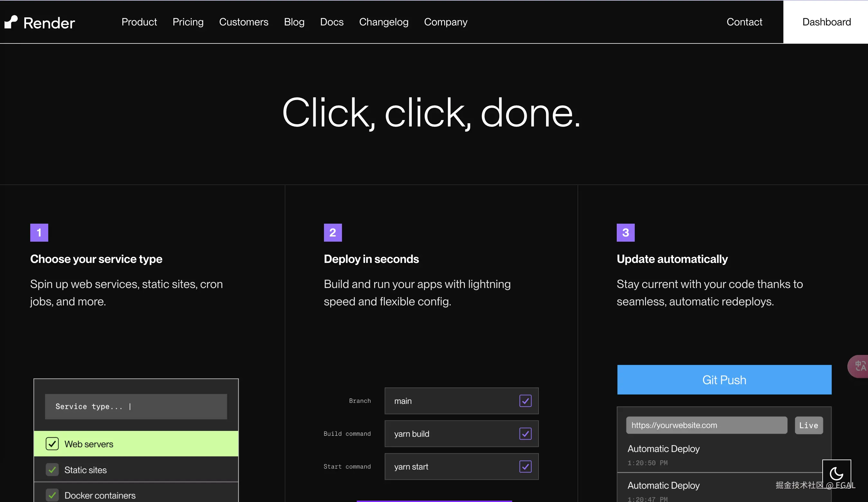868x502 pixels.
Task: Click the Live status badge
Action: [808, 425]
